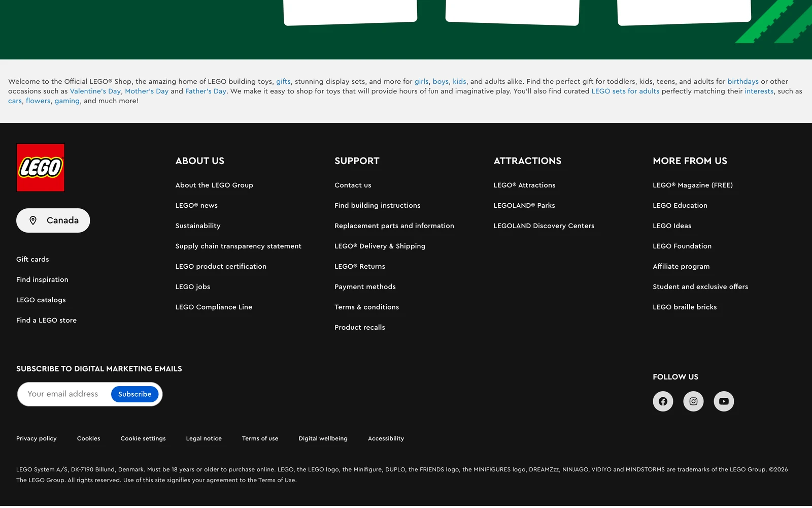This screenshot has height=508, width=812.
Task: Open Find inspiration link
Action: [x=42, y=279]
